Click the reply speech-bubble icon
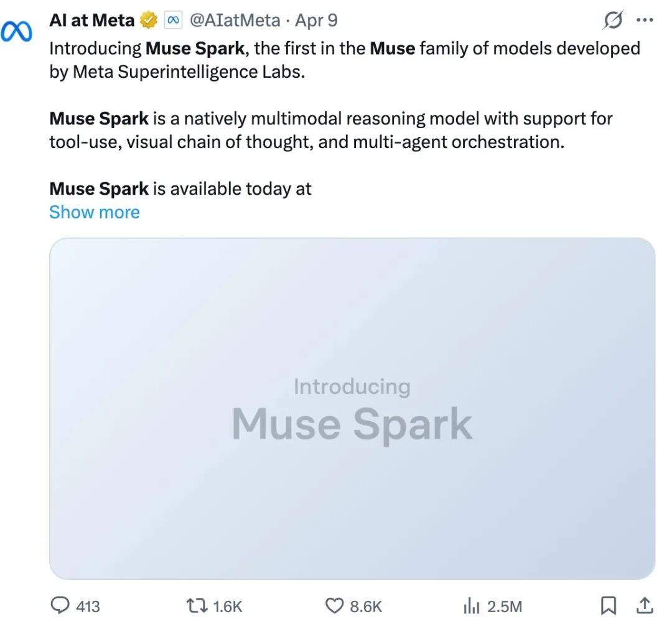 coord(60,605)
